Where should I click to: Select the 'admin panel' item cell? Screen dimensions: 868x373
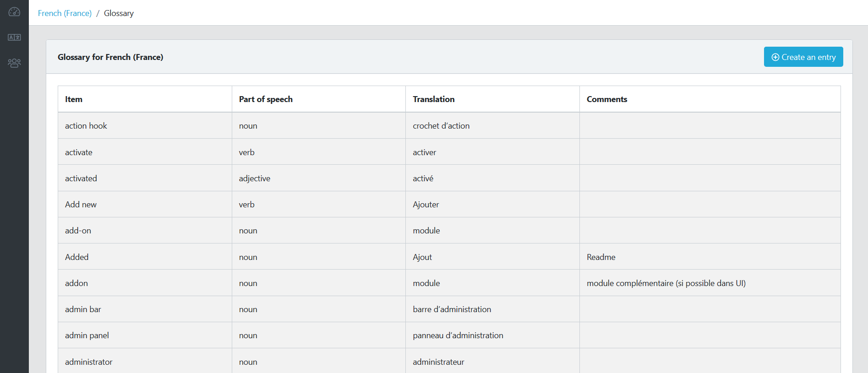coord(145,335)
